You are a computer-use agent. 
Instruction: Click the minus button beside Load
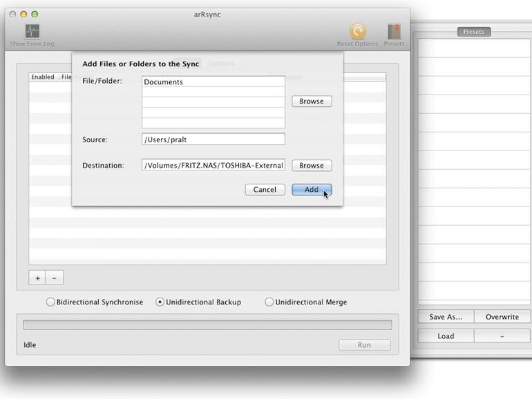(x=502, y=336)
